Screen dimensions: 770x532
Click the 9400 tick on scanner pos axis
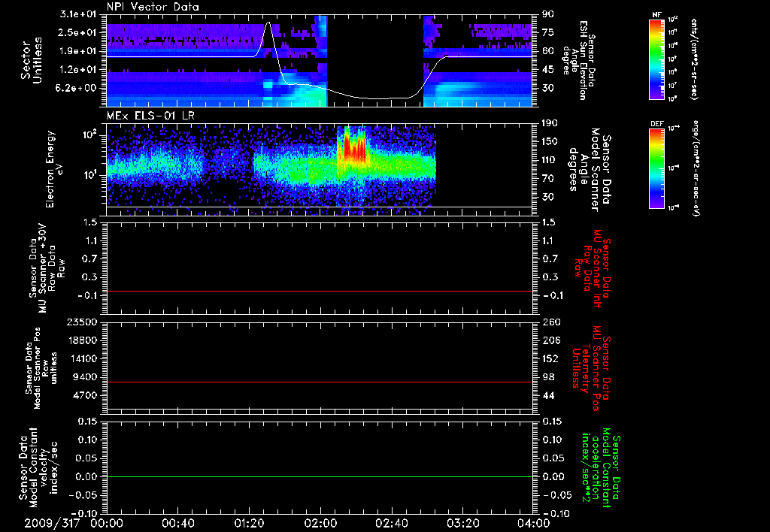[86, 377]
